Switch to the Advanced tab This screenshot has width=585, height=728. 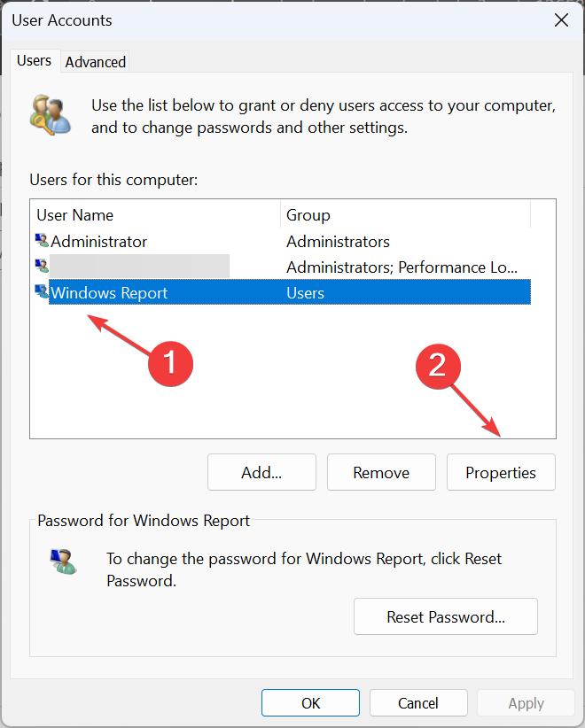[96, 62]
